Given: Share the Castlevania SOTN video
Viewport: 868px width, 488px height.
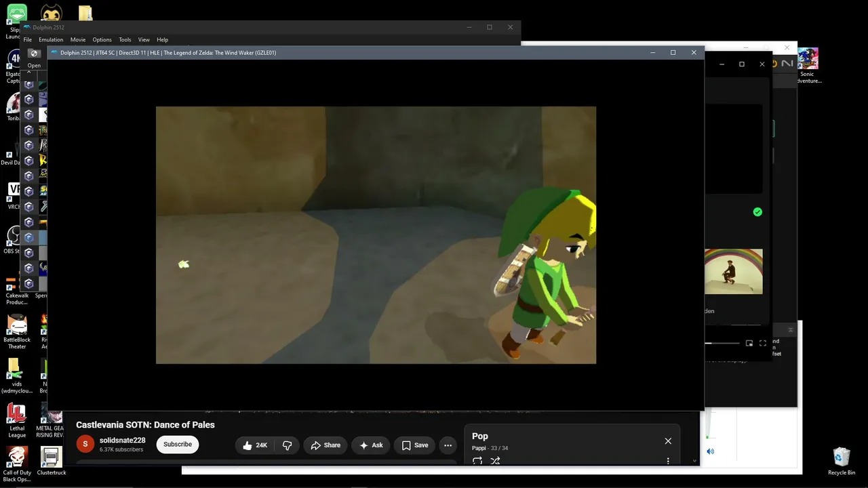Looking at the screenshot, I should (325, 445).
